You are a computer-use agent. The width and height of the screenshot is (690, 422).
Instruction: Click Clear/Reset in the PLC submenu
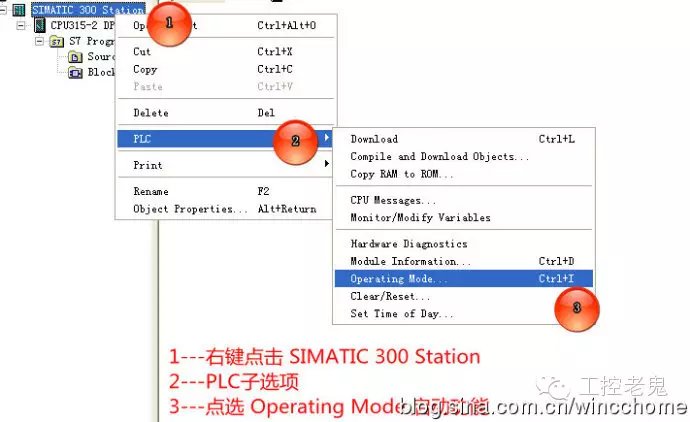pyautogui.click(x=390, y=297)
